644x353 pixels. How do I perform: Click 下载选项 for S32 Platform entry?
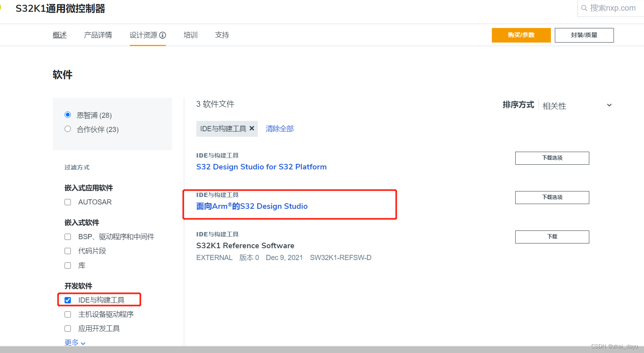pos(552,158)
